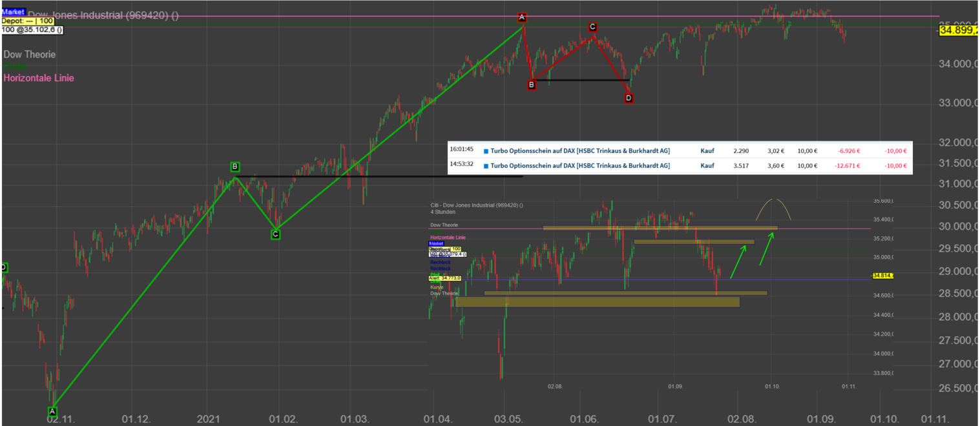Image resolution: width=980 pixels, height=426 pixels.
Task: Hide the Dow Theorie indicator via its legend label
Action: [x=29, y=54]
